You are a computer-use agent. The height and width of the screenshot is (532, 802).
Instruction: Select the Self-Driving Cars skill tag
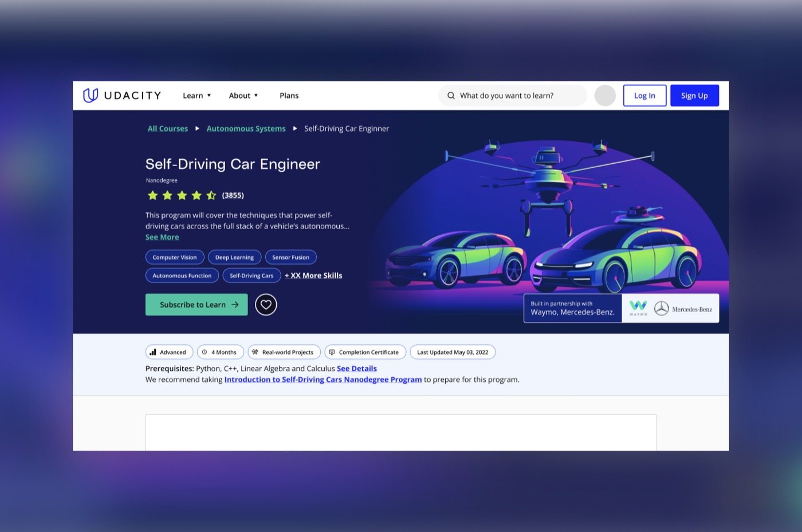click(251, 275)
